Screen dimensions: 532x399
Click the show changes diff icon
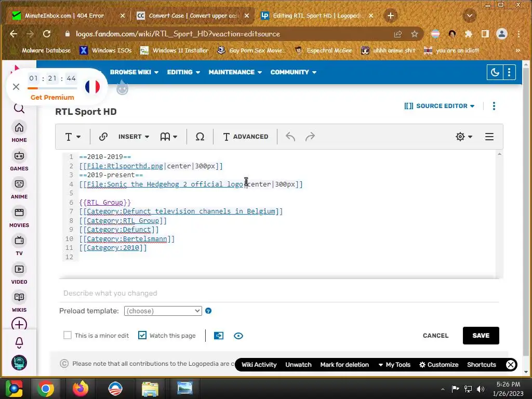tap(219, 336)
